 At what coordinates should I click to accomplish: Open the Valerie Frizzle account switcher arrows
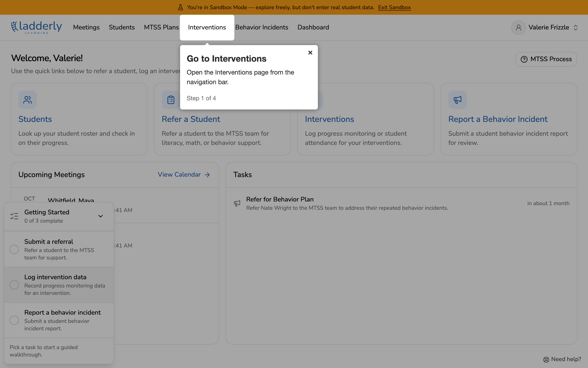tap(575, 27)
